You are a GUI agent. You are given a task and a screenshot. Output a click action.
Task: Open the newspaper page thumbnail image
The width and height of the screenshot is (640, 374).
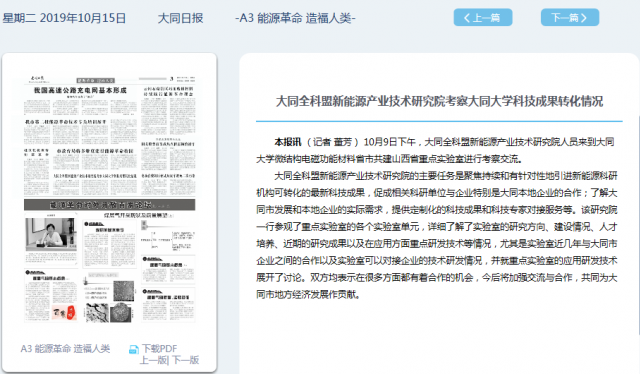tap(109, 199)
